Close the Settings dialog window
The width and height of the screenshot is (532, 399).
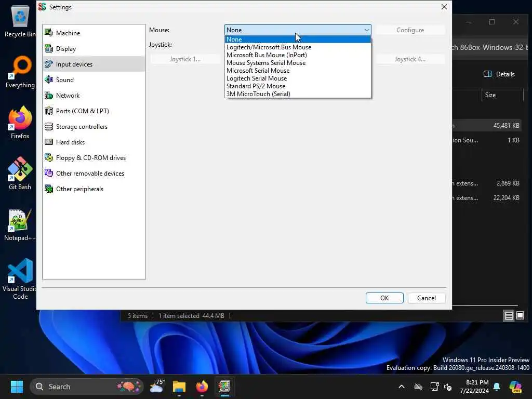click(444, 7)
